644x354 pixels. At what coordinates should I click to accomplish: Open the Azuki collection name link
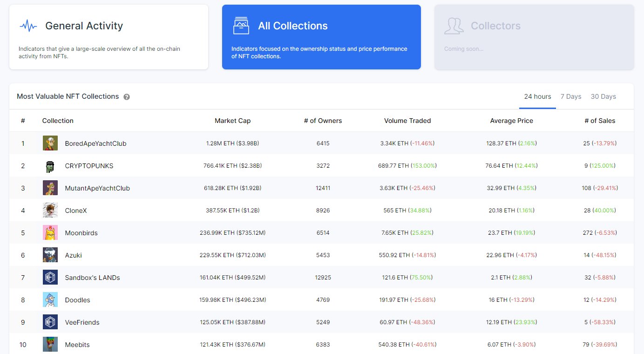74,255
